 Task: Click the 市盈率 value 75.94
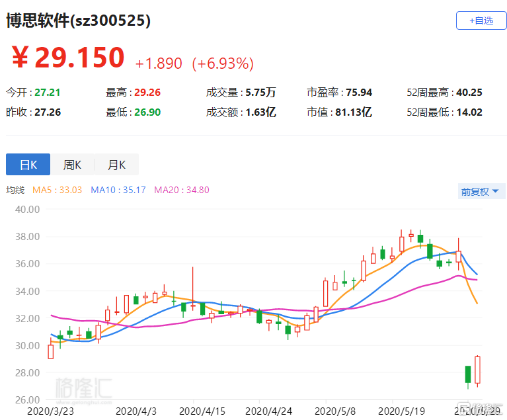[359, 93]
